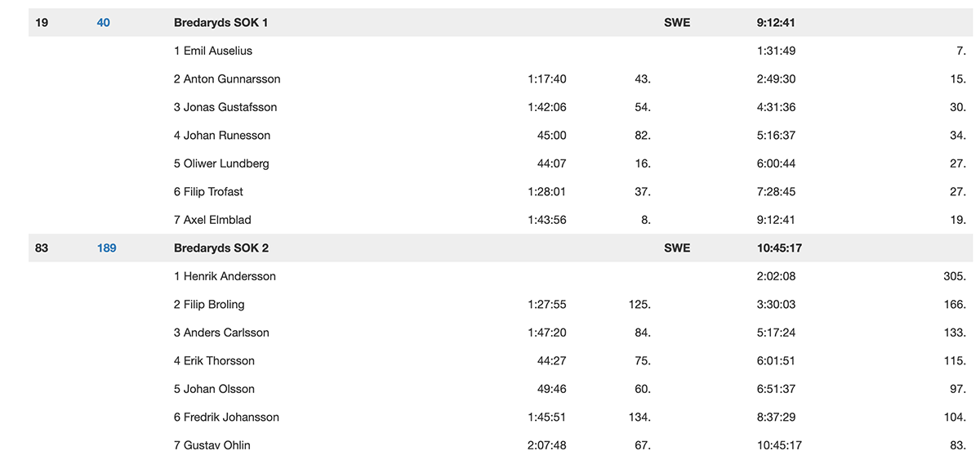Select the Bredaryds SOK 1 team heading
This screenshot has height=460, width=980.
point(220,23)
